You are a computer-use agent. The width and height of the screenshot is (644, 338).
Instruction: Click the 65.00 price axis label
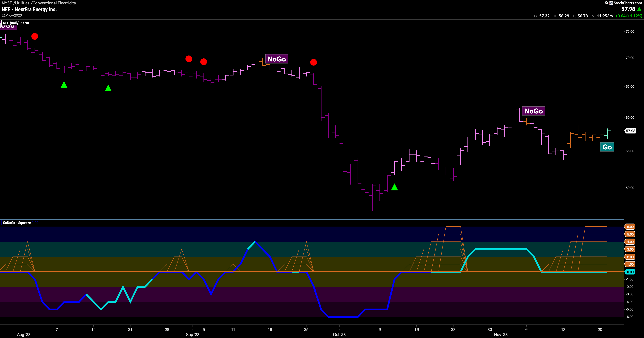pyautogui.click(x=630, y=87)
